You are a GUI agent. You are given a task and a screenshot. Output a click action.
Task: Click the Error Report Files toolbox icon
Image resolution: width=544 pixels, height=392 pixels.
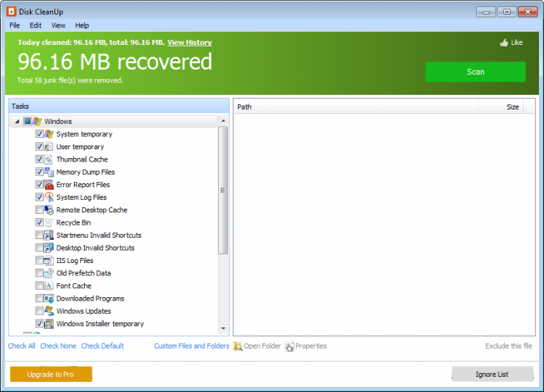coord(49,184)
